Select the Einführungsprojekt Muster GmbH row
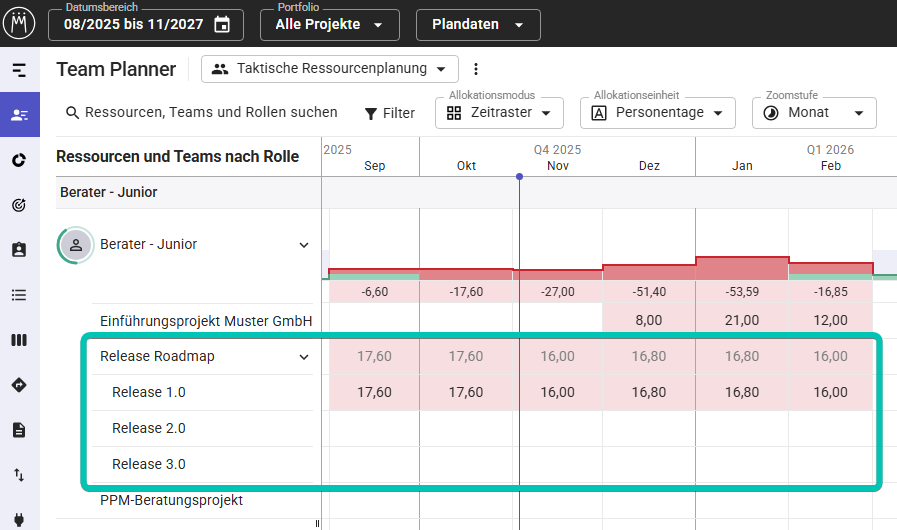The height and width of the screenshot is (530, 897). point(206,321)
